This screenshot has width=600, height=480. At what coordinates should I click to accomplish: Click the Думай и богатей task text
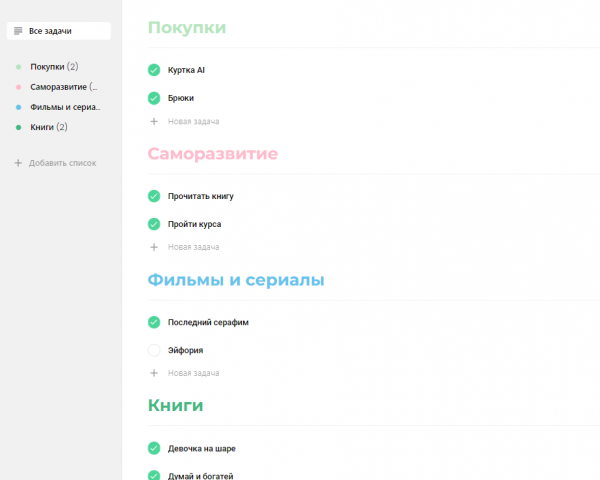pyautogui.click(x=201, y=476)
